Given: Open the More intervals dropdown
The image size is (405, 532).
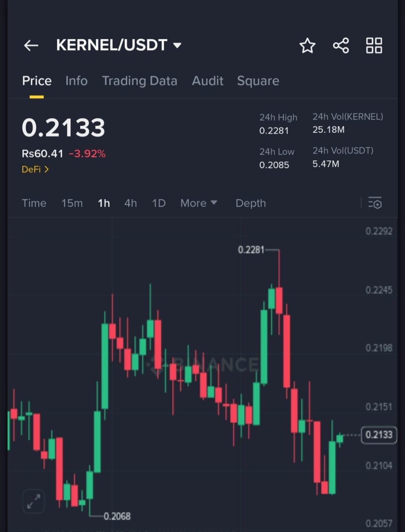Looking at the screenshot, I should (x=199, y=203).
